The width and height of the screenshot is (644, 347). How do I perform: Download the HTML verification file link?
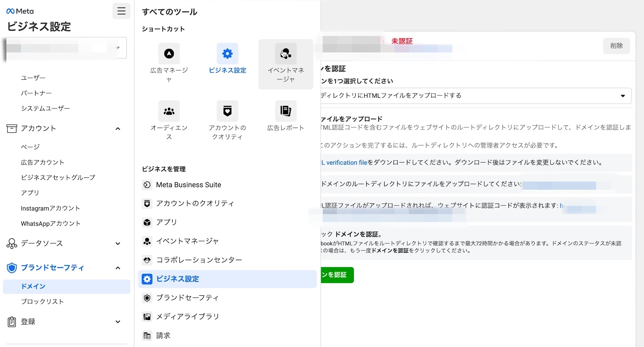[x=341, y=162]
